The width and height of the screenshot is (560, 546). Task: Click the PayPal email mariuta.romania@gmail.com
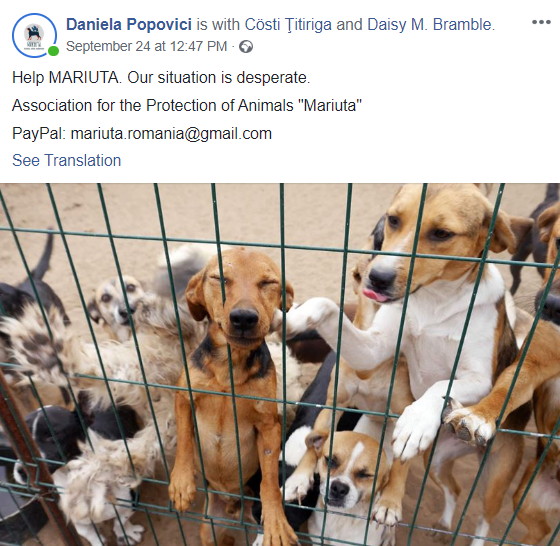pyautogui.click(x=171, y=134)
